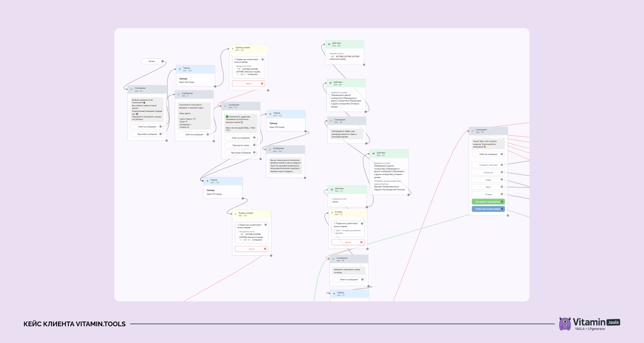This screenshot has width=644, height=343.
Task: Select green "Все понятно, хочу записаться" button
Action: pos(488,202)
